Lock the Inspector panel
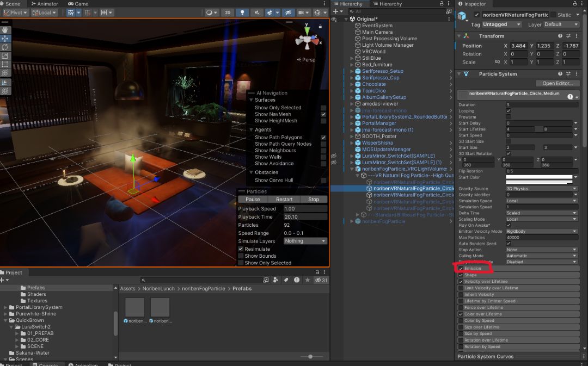This screenshot has width=588, height=366. pyautogui.click(x=575, y=3)
